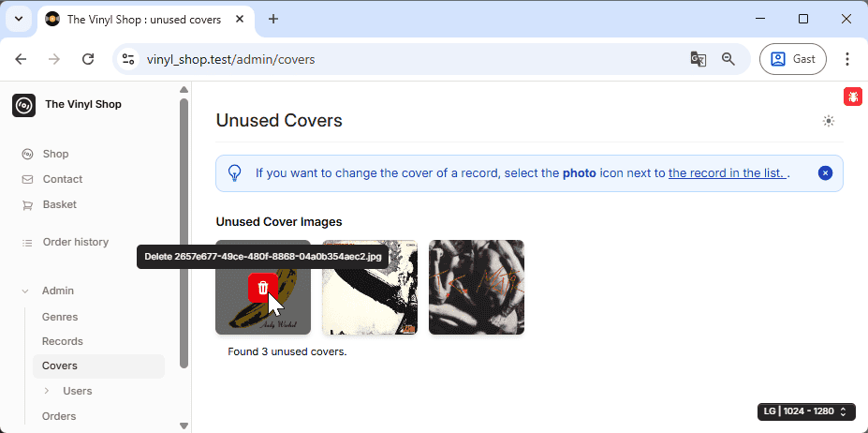Click the translate page icon
868x433 pixels.
coord(699,59)
